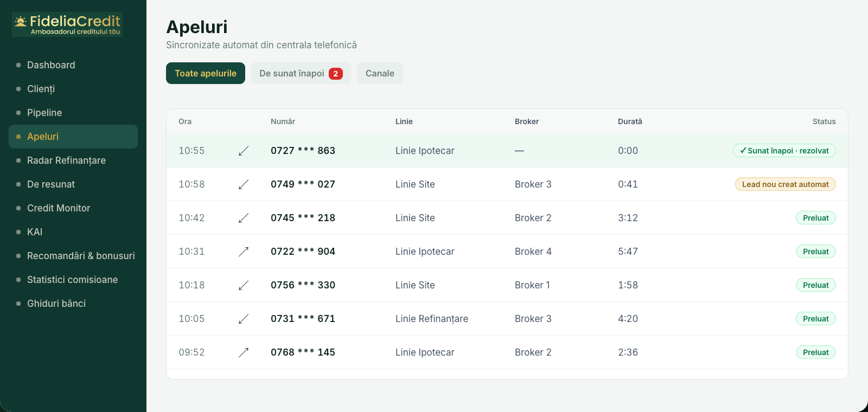The width and height of the screenshot is (868, 412).
Task: Click the Lead nou creat automat badge
Action: click(x=786, y=184)
